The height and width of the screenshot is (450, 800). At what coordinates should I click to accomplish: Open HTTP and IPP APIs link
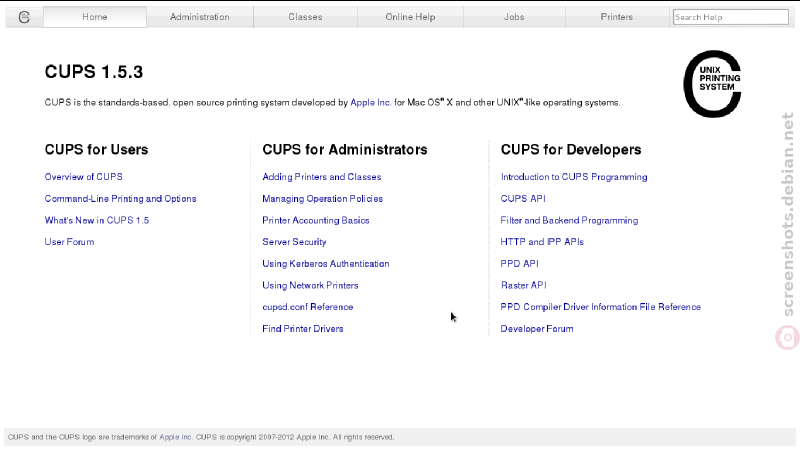coord(542,242)
